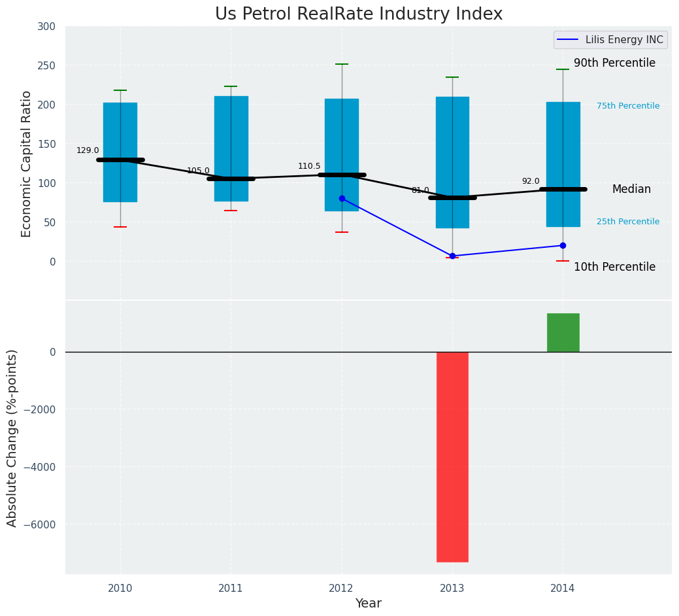Click the Economic Capital Ratio axis label
This screenshot has height=616, width=679.
coord(27,163)
